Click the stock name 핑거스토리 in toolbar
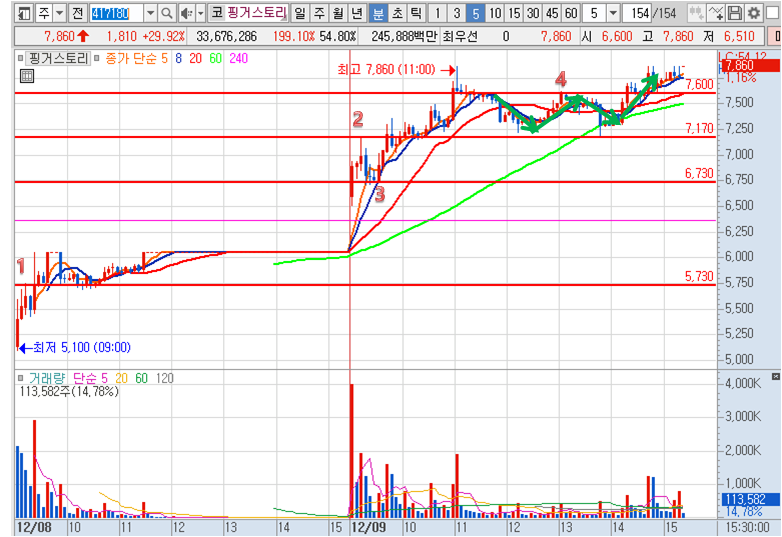Image resolution: width=782 pixels, height=537 pixels. click(x=257, y=13)
